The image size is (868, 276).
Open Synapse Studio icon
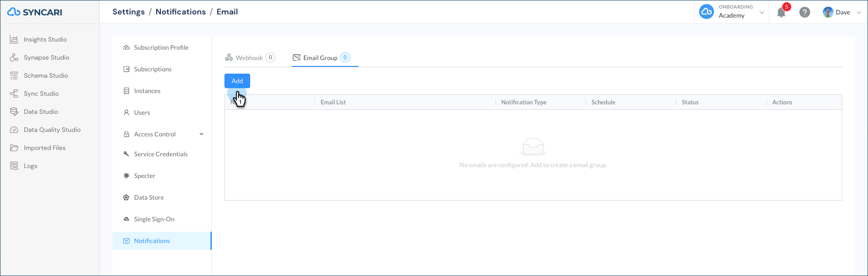pos(14,57)
